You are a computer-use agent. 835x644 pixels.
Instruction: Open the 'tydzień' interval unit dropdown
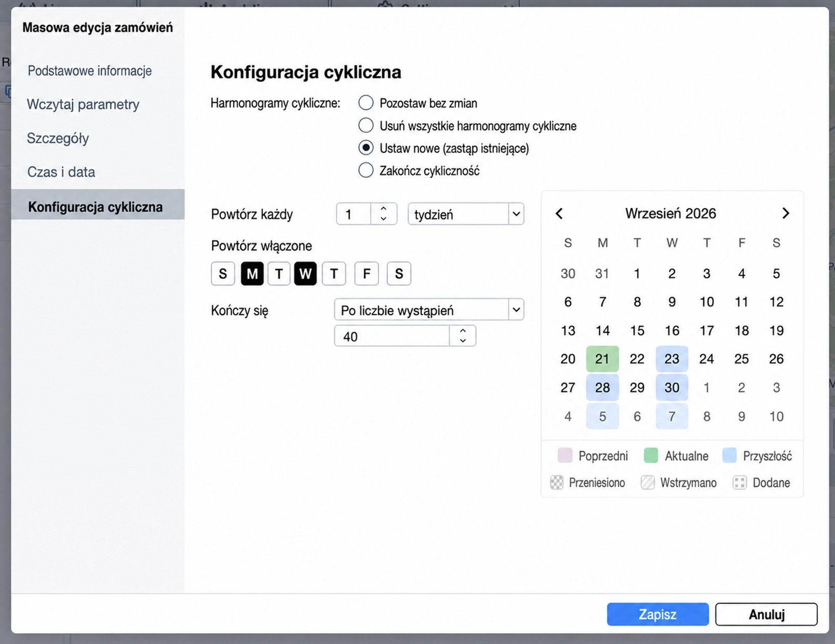coord(466,214)
